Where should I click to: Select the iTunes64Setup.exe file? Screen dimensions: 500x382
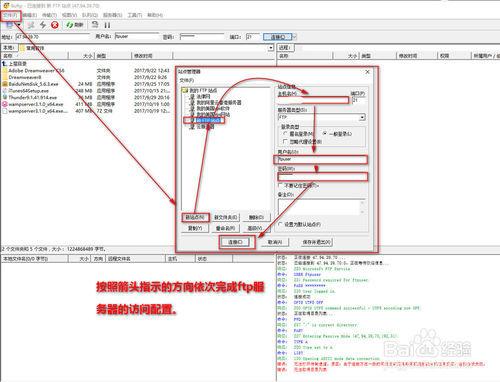click(26, 91)
